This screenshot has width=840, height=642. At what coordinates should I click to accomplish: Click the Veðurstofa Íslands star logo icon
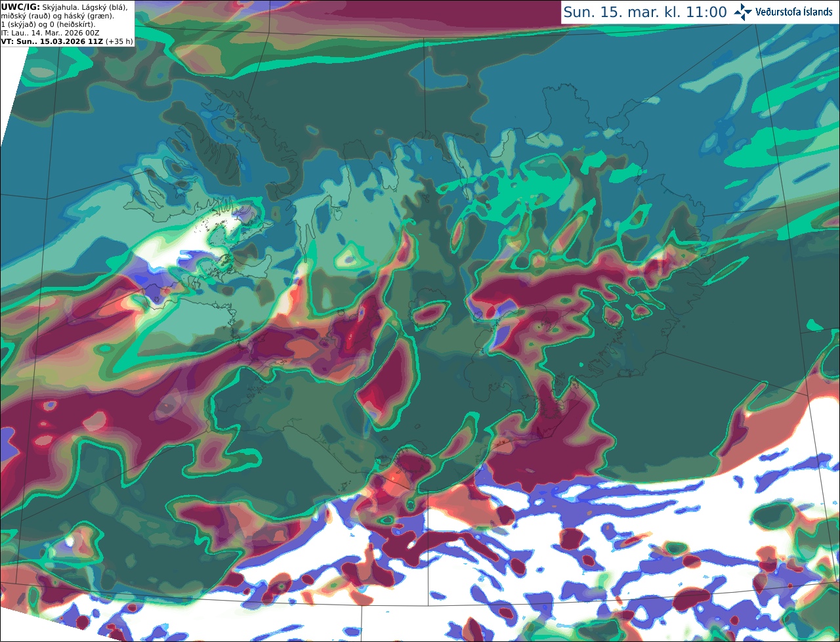pyautogui.click(x=743, y=12)
